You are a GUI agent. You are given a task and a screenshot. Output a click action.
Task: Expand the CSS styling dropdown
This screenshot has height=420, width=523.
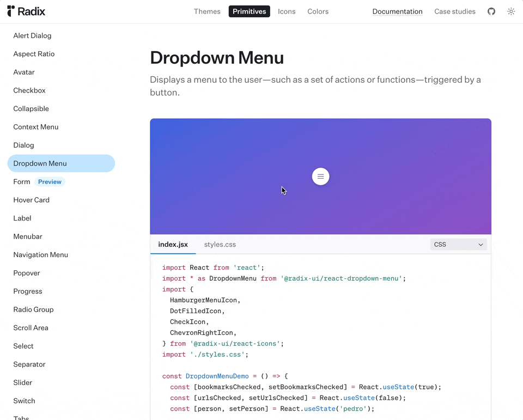pos(458,245)
